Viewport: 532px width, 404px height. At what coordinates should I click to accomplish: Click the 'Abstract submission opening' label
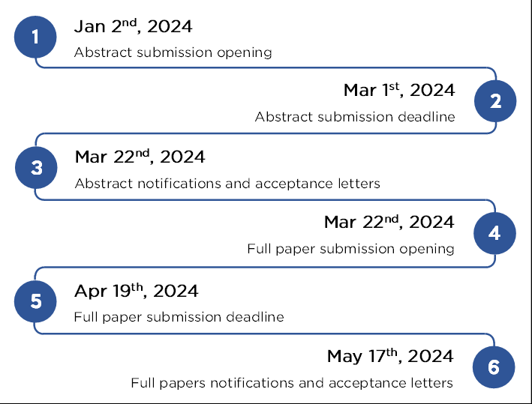click(x=173, y=52)
